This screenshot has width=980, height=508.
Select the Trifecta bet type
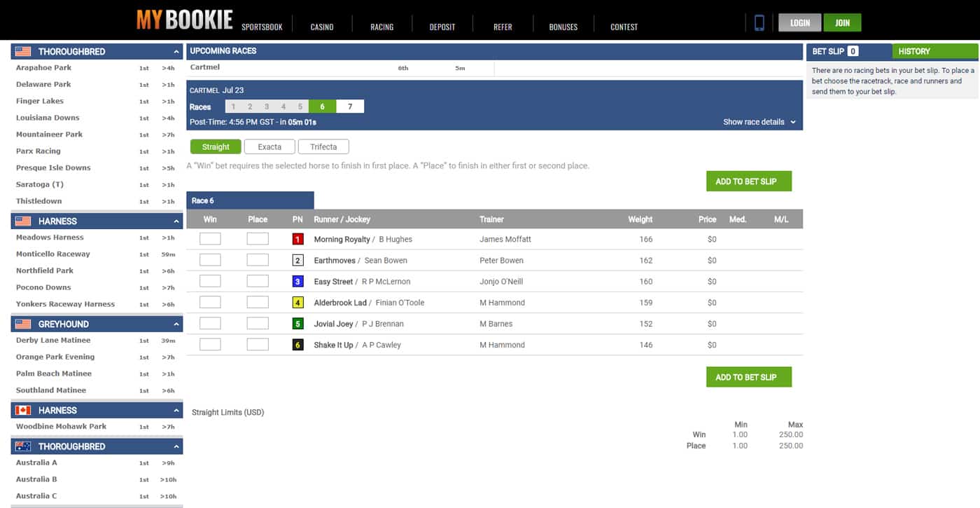coord(323,146)
